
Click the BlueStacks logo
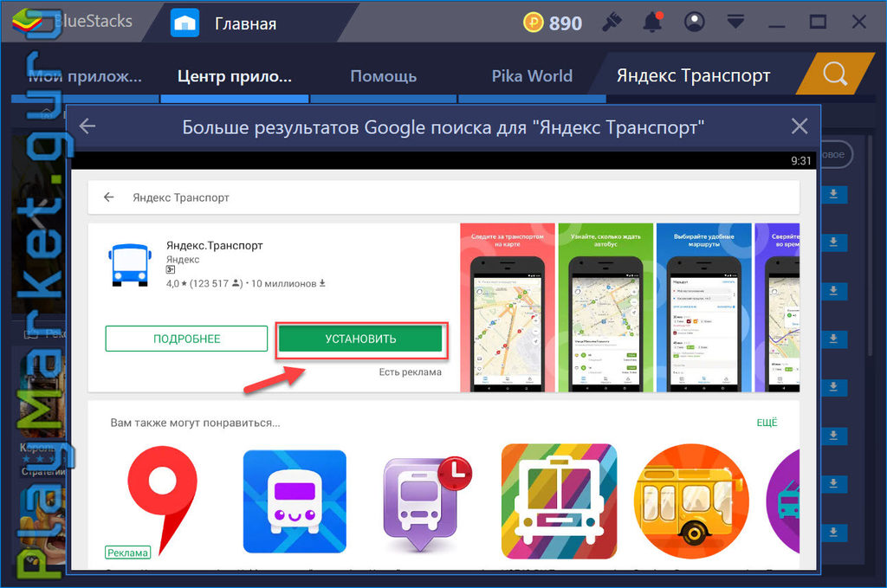tap(26, 22)
